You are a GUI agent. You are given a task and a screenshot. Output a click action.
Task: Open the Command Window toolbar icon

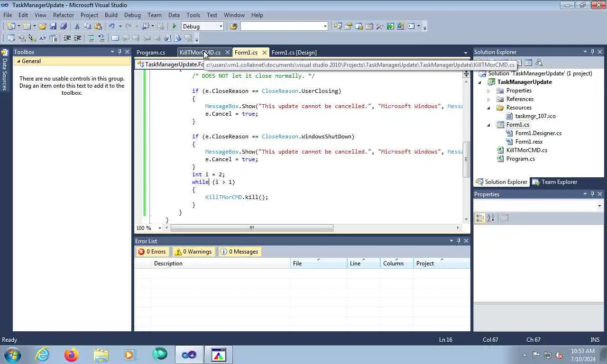(411, 27)
